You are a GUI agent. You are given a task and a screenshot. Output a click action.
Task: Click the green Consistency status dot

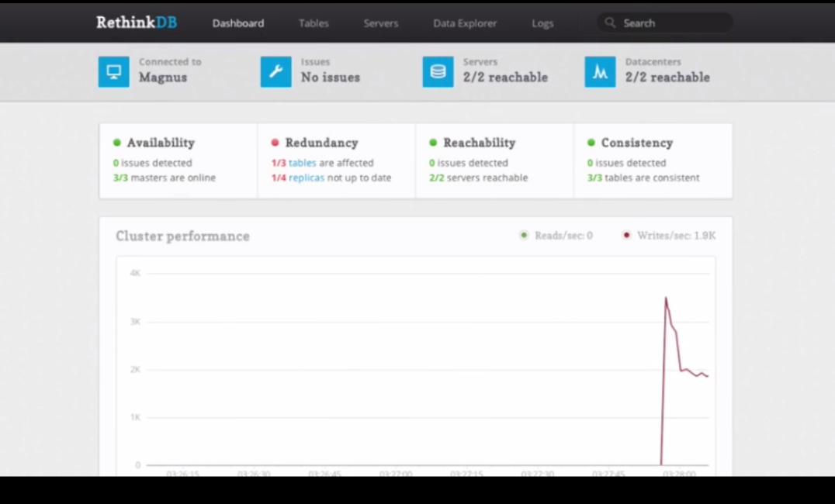pos(591,143)
